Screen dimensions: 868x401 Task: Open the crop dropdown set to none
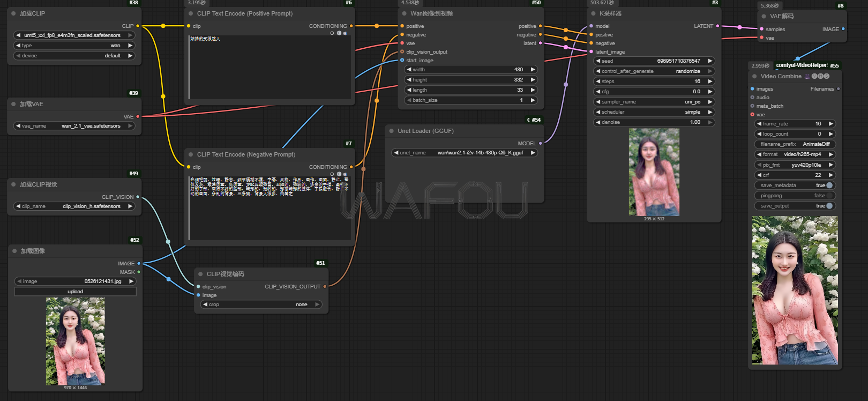click(261, 305)
